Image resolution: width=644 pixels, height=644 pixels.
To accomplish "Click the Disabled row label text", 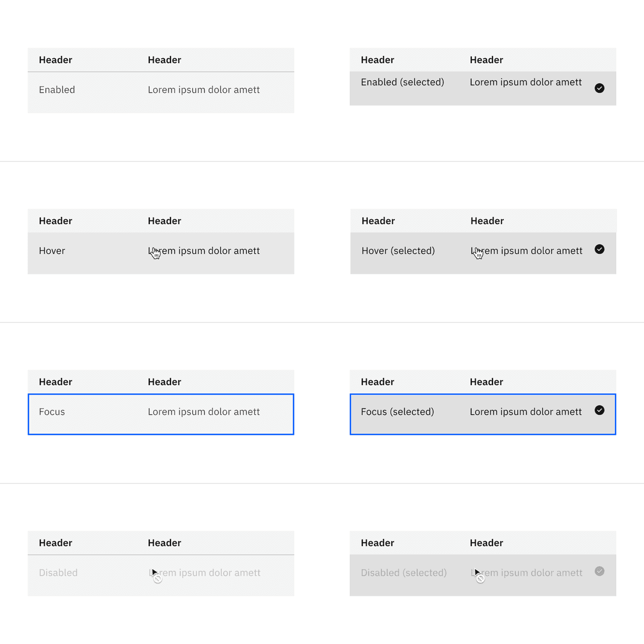I will coord(58,572).
